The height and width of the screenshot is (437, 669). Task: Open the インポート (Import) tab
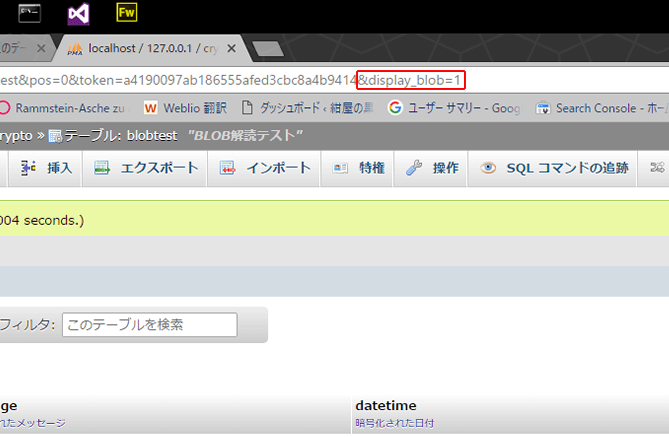click(264, 168)
